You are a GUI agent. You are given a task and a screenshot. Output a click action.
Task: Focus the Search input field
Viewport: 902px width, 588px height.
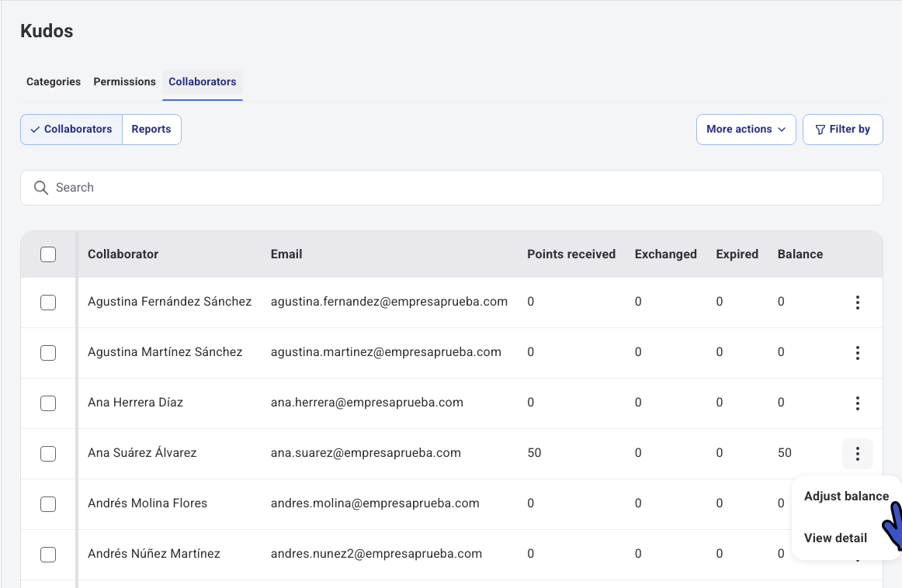(452, 188)
